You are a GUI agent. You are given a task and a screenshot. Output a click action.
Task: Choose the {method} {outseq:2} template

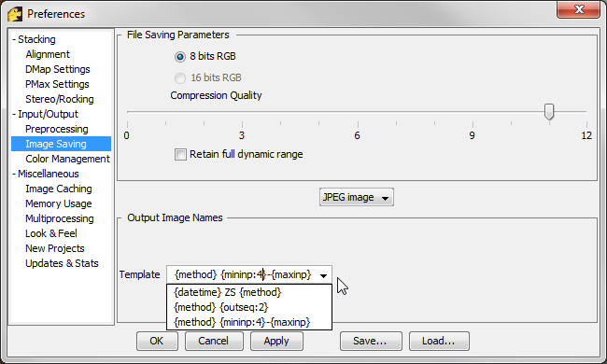tap(220, 307)
